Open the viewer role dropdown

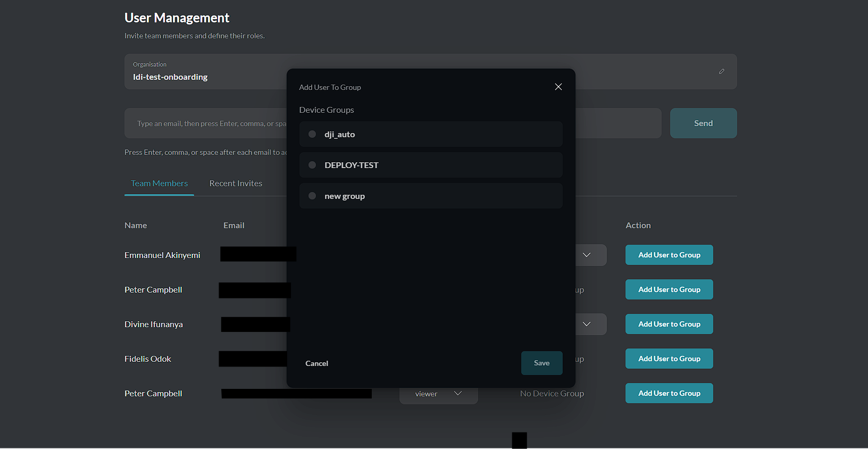point(438,394)
